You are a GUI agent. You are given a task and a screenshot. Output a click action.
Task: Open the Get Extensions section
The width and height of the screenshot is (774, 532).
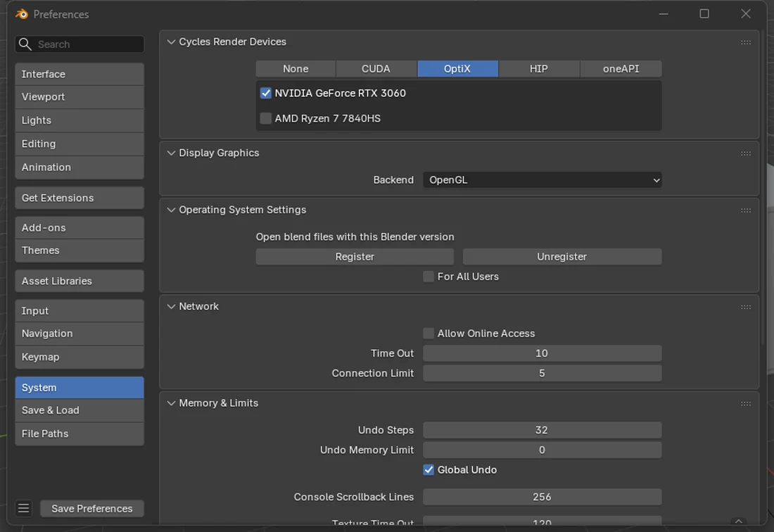pyautogui.click(x=80, y=198)
